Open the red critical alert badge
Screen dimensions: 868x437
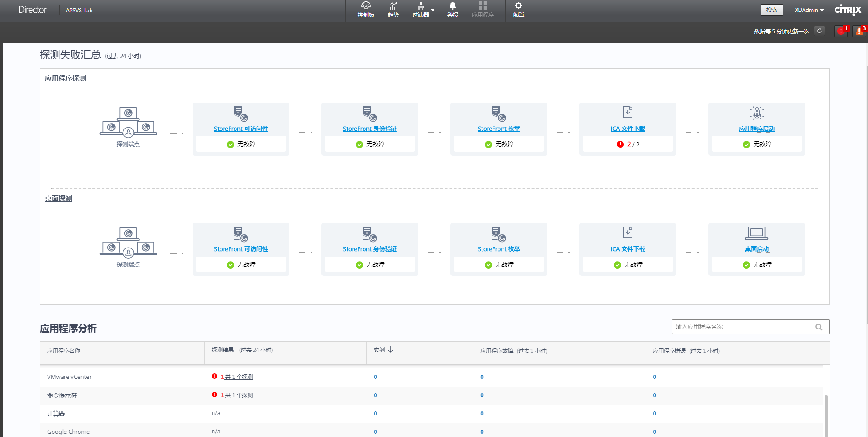pyautogui.click(x=841, y=31)
